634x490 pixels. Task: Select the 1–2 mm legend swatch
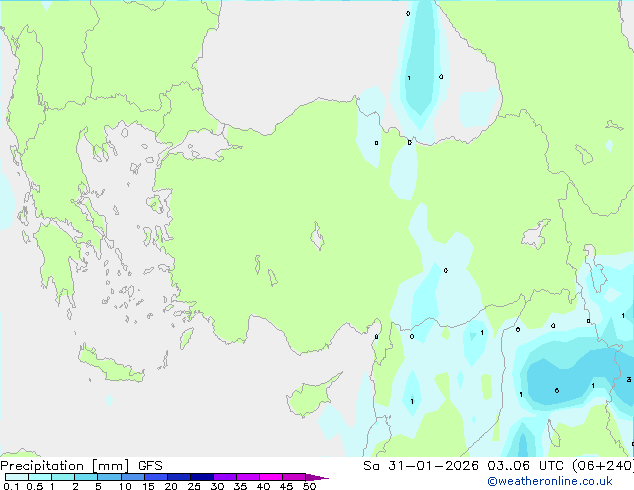point(63,477)
